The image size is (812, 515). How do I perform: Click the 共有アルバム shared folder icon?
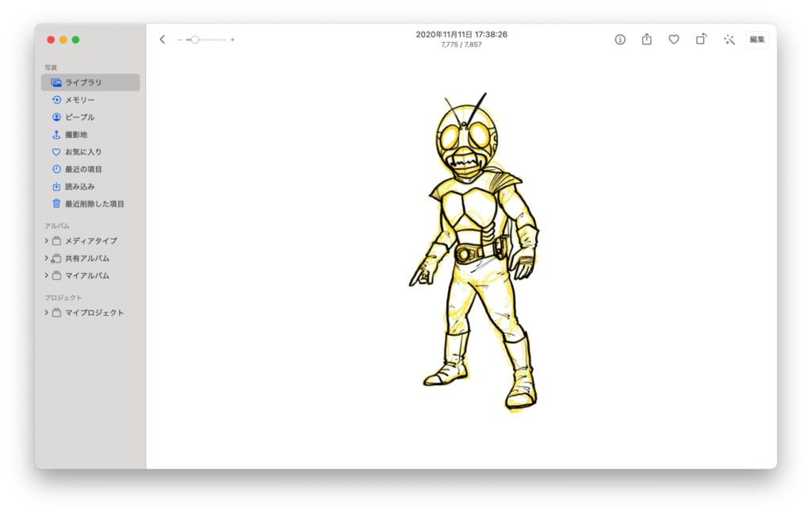(x=56, y=258)
